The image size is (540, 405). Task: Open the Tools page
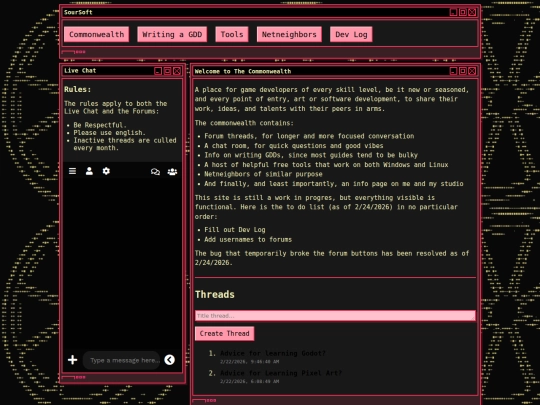tap(232, 34)
